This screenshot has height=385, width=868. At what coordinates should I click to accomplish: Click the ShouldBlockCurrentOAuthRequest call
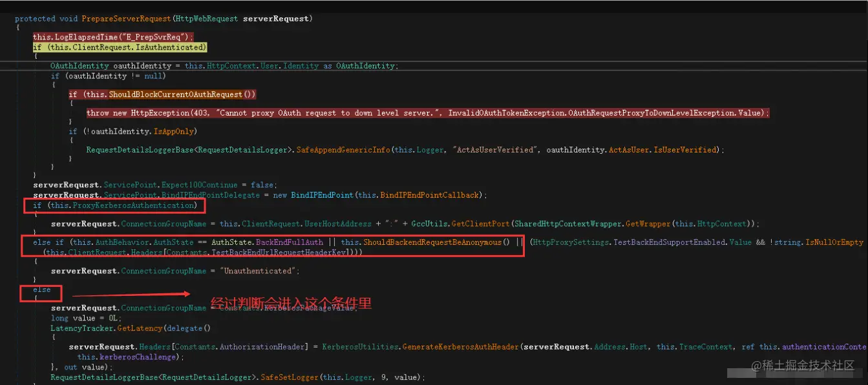(175, 94)
